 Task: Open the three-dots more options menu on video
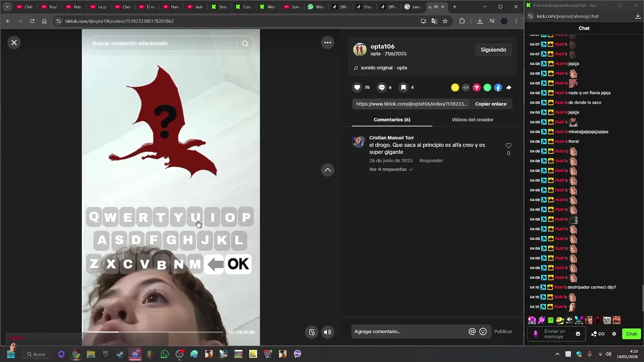pyautogui.click(x=328, y=43)
